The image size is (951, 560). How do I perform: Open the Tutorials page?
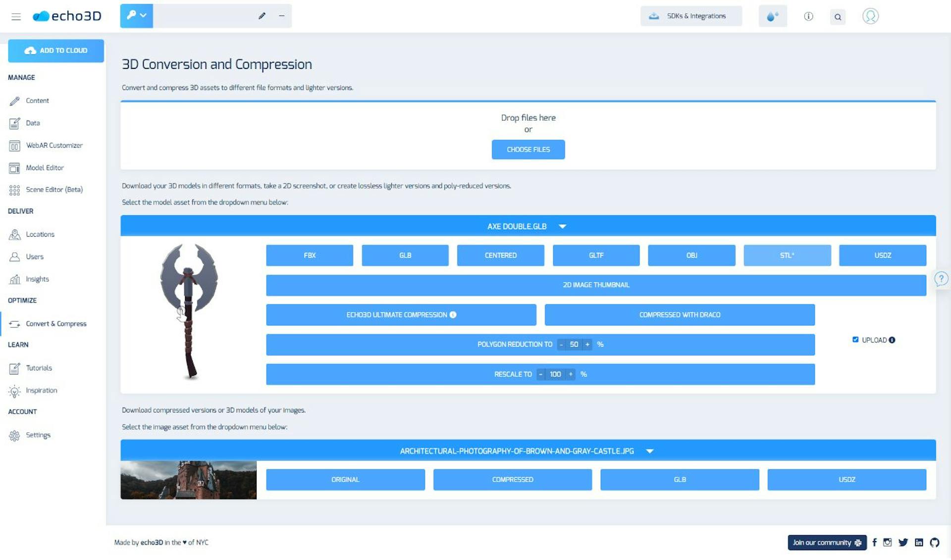[x=39, y=368]
